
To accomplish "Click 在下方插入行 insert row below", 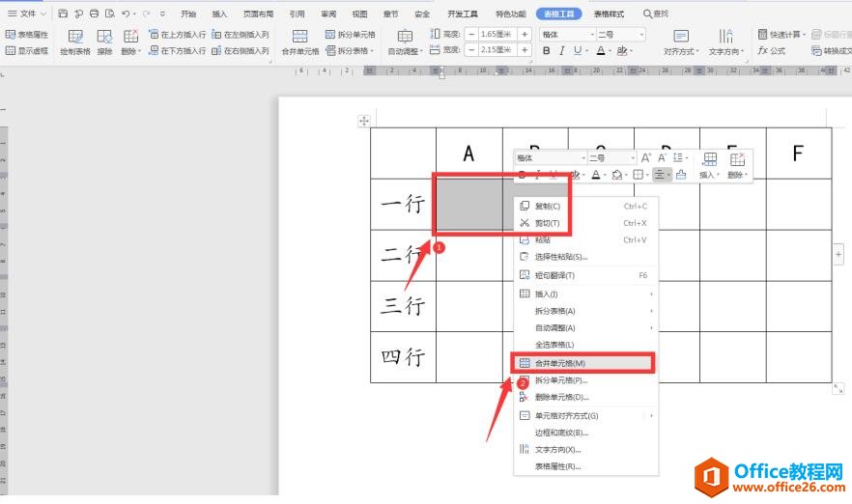I will (x=177, y=50).
